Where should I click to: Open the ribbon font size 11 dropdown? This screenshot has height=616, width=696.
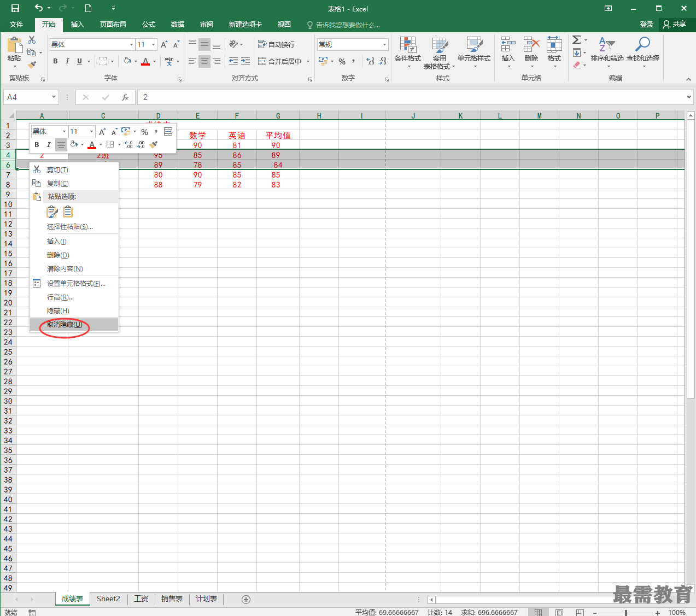click(x=154, y=45)
